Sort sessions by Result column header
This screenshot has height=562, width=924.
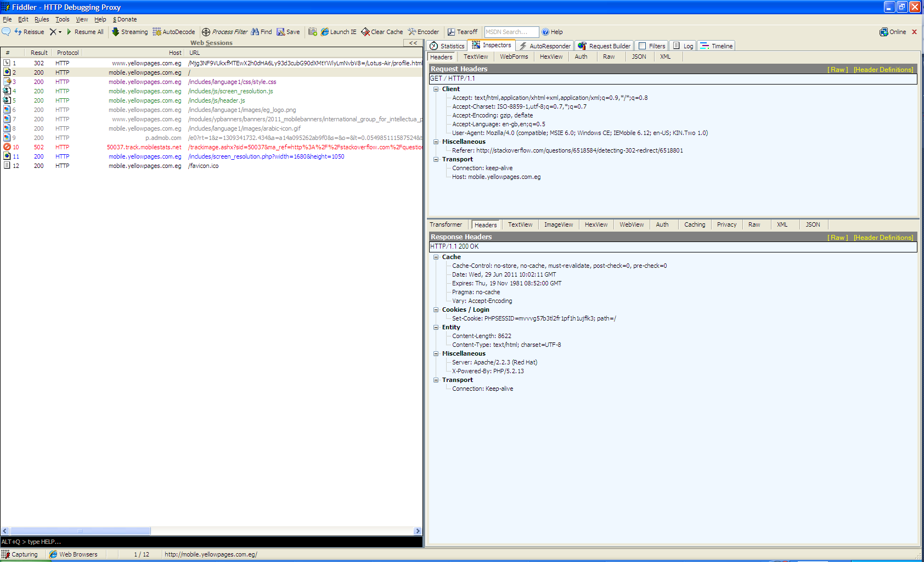click(x=39, y=53)
